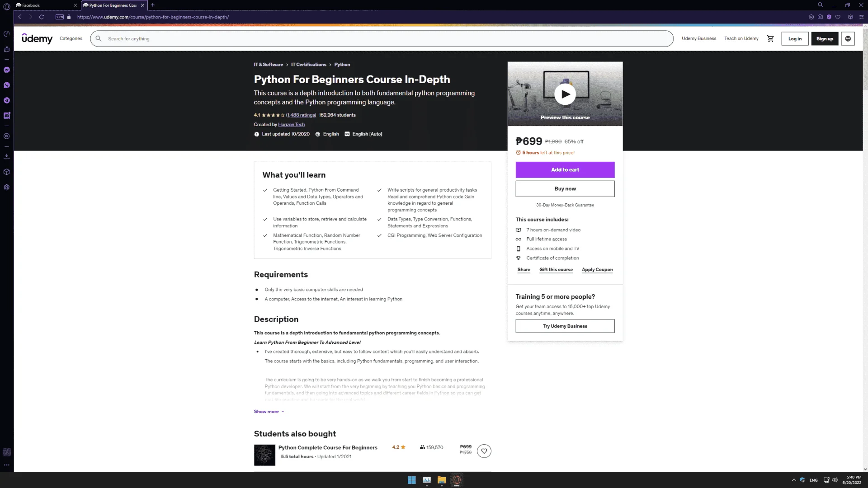Click the page scrollbar down arrow

click(865, 469)
